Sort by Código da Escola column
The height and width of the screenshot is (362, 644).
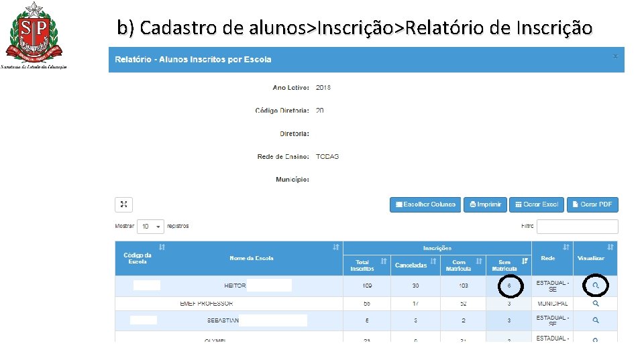(162, 247)
